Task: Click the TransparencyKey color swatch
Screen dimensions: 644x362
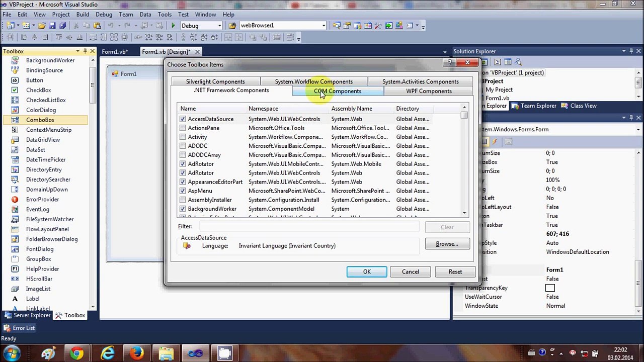Action: pyautogui.click(x=550, y=288)
